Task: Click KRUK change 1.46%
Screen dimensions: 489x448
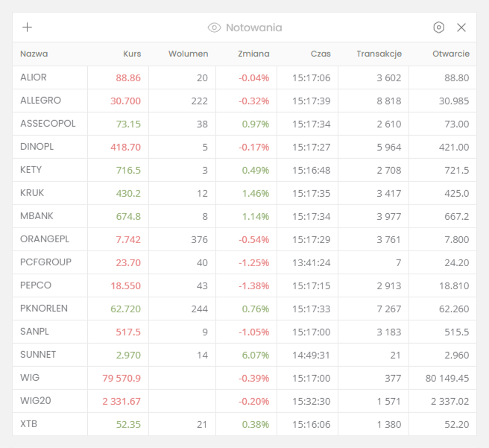Action: 256,193
